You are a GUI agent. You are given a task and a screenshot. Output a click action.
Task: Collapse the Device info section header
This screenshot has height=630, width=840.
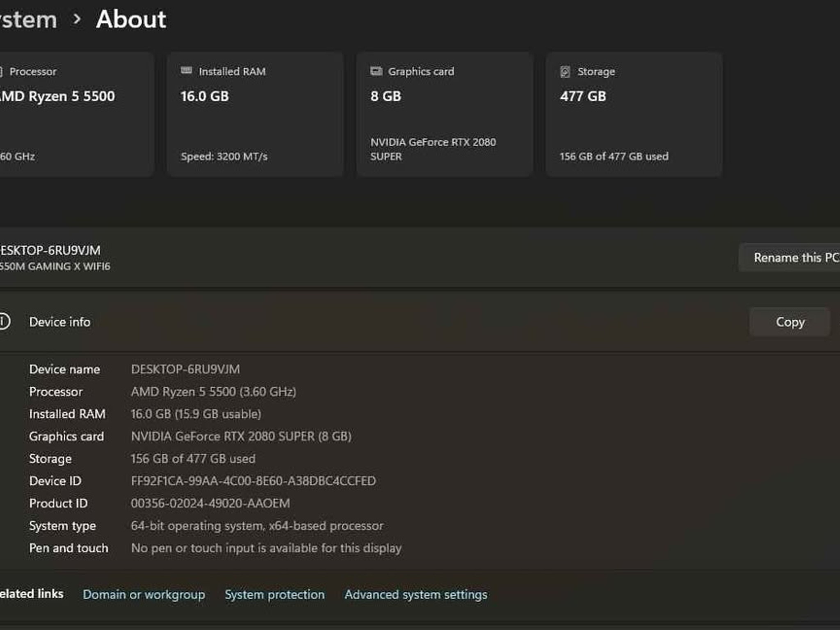coord(420,322)
